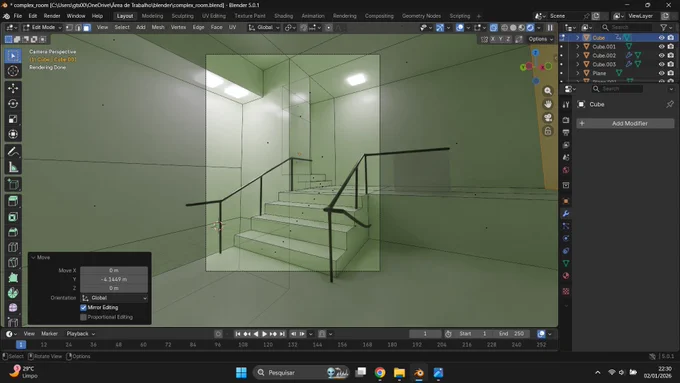
Task: Select the Loop Cut tool
Action: 13,247
